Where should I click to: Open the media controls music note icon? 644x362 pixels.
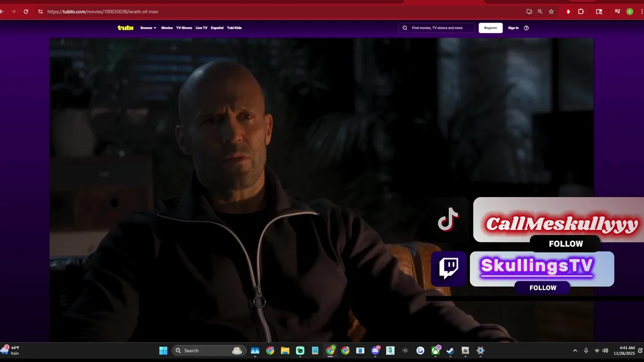[618, 12]
